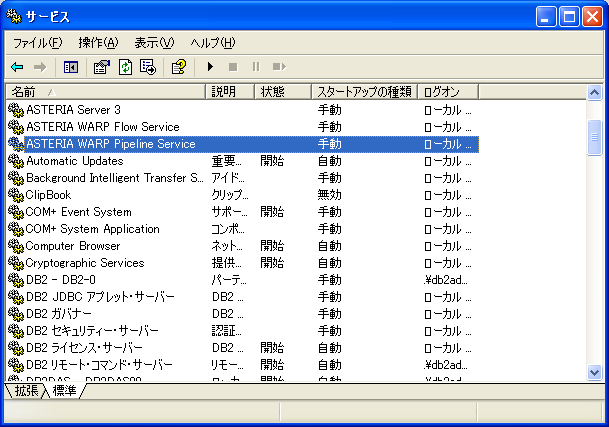Open Properties via the toolbar icon

101,67
